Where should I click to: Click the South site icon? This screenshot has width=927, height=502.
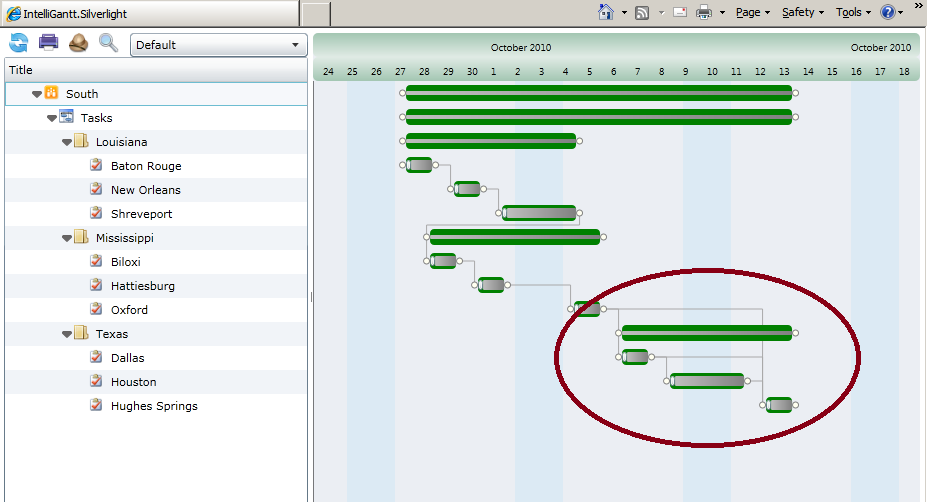[51, 93]
